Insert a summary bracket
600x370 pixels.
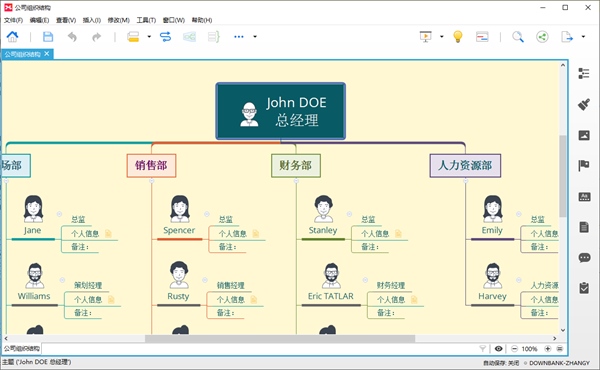(x=214, y=37)
